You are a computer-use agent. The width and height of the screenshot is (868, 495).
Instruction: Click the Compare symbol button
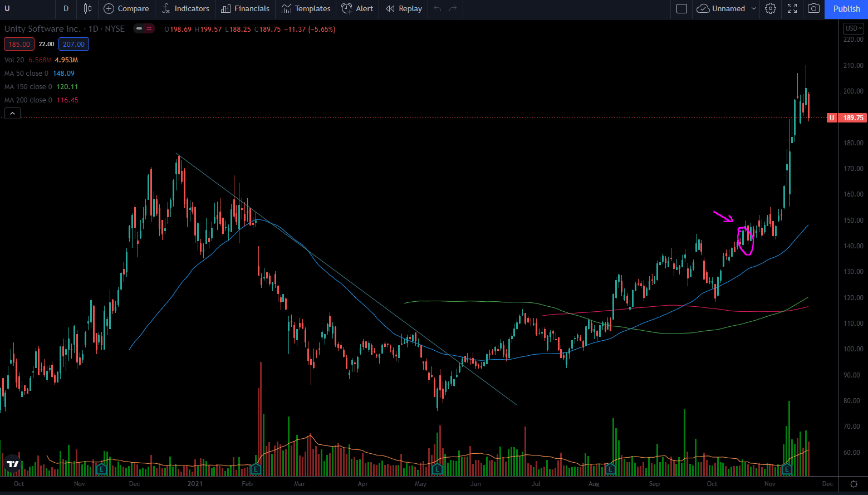pos(126,8)
